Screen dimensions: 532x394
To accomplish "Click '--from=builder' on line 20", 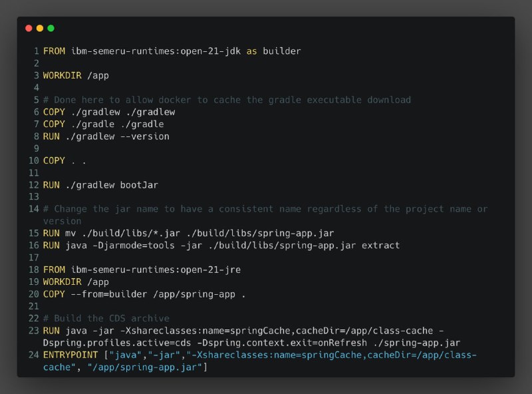I will coord(109,294).
